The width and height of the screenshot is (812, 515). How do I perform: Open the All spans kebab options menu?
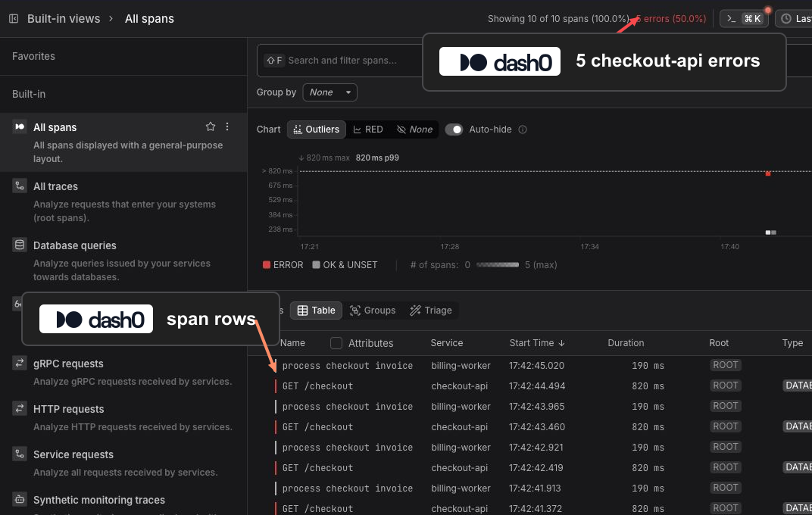(226, 126)
